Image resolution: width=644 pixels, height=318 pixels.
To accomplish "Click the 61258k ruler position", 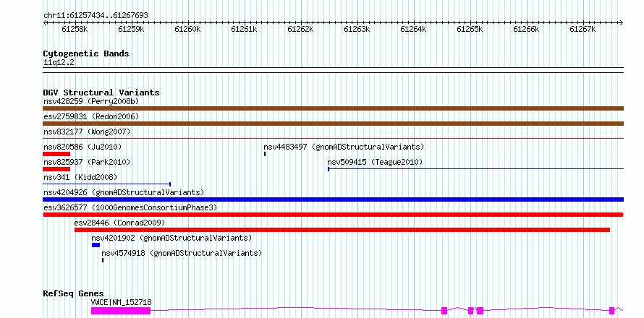I will coord(75,29).
